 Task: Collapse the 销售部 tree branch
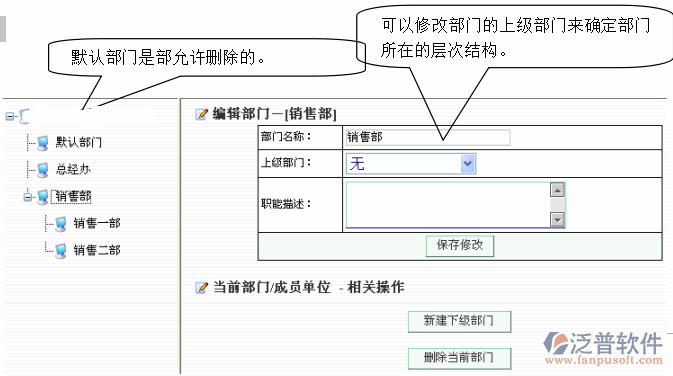coord(27,197)
